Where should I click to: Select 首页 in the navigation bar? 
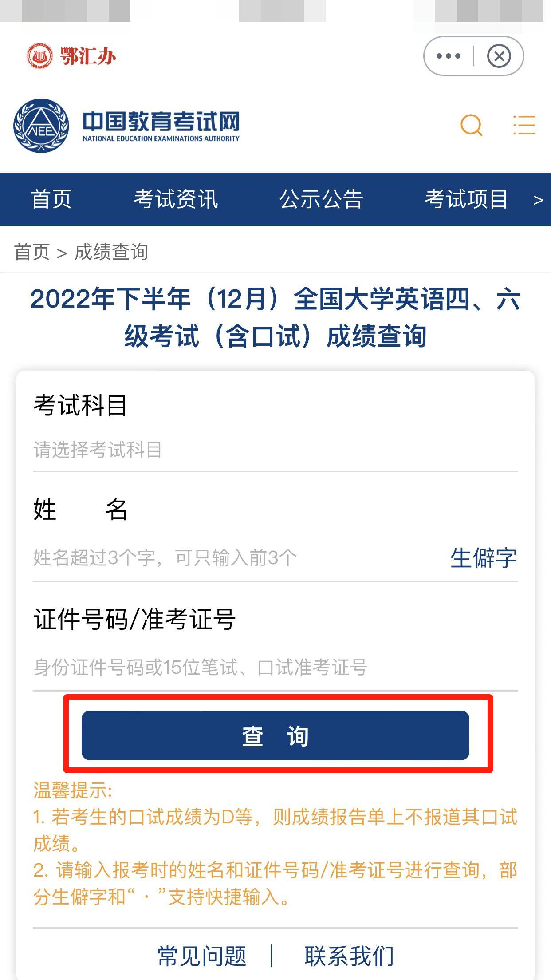[x=51, y=200]
